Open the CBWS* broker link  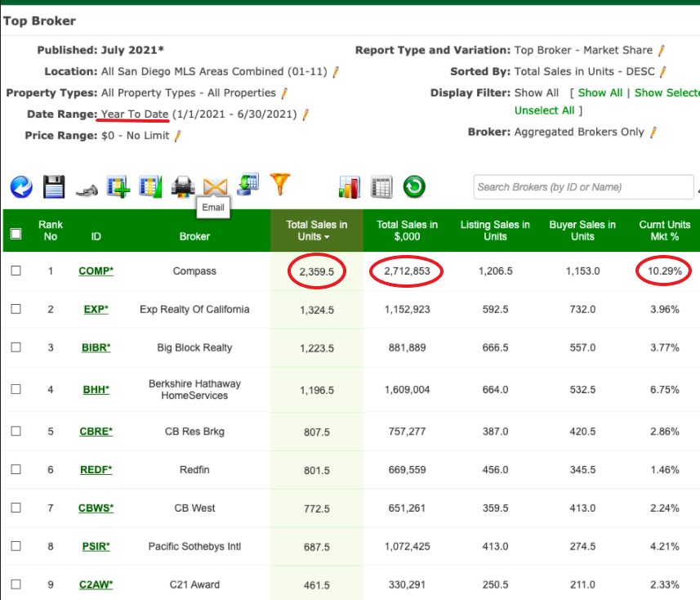click(x=96, y=508)
